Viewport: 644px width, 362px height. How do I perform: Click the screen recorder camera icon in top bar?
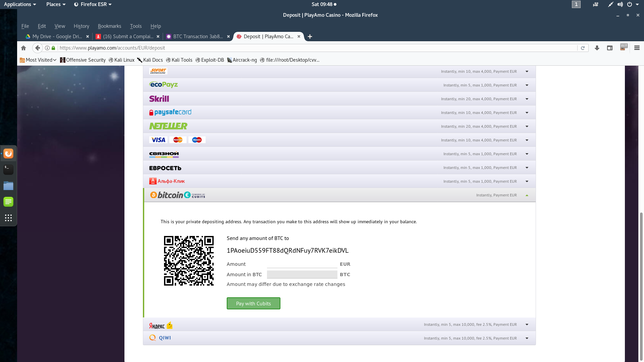point(596,4)
